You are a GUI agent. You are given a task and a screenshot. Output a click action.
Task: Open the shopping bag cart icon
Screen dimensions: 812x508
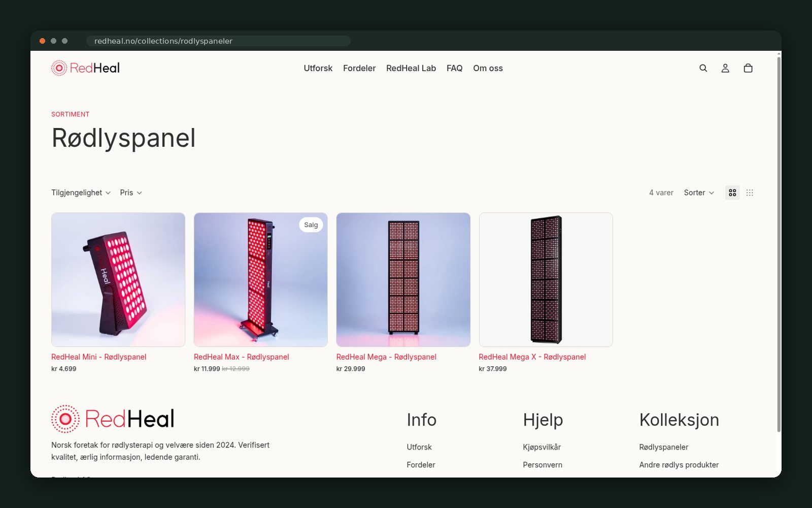[748, 68]
